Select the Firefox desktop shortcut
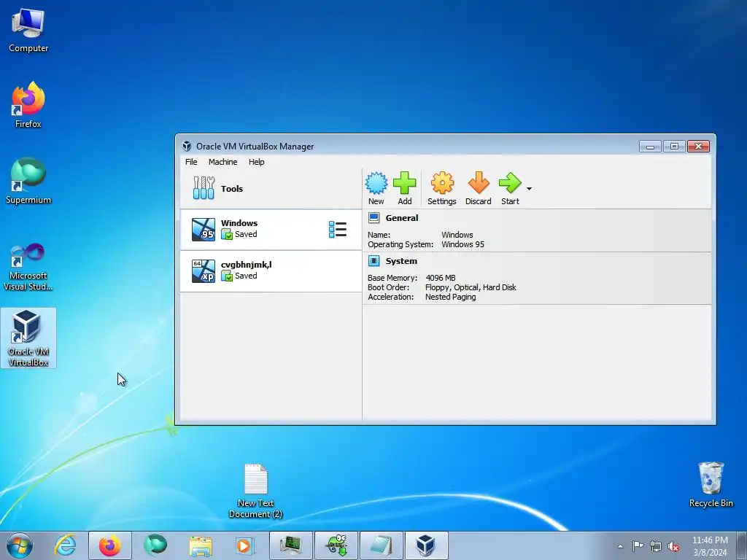 (x=28, y=105)
